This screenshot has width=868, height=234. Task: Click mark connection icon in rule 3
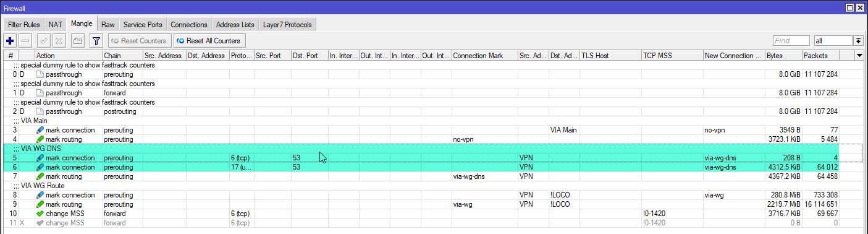40,130
